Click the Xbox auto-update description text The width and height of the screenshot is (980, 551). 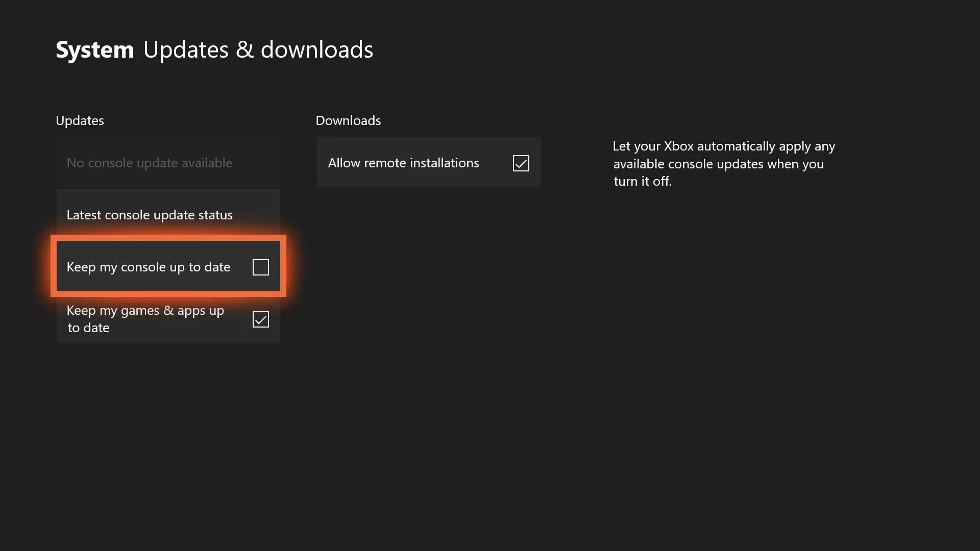(723, 164)
